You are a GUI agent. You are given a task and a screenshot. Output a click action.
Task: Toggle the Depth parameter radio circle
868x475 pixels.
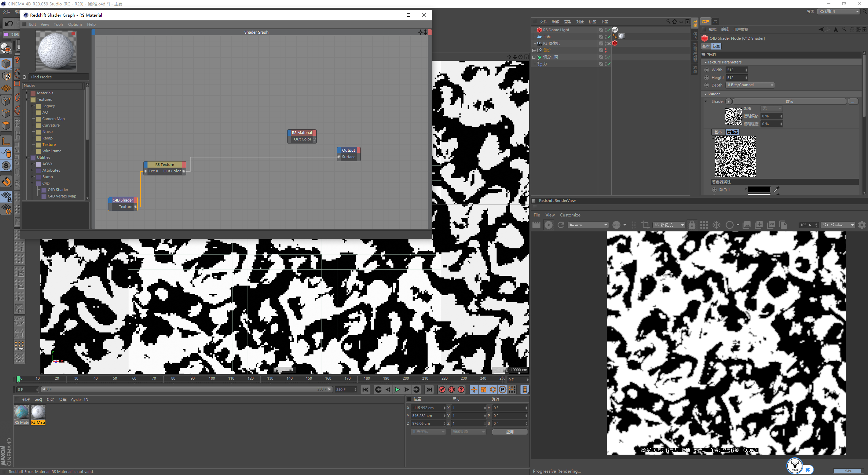pos(707,85)
